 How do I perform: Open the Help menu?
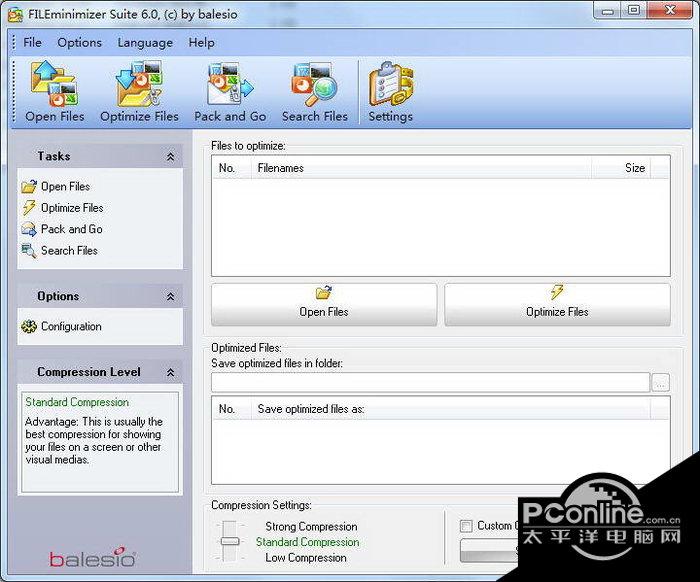[x=201, y=42]
